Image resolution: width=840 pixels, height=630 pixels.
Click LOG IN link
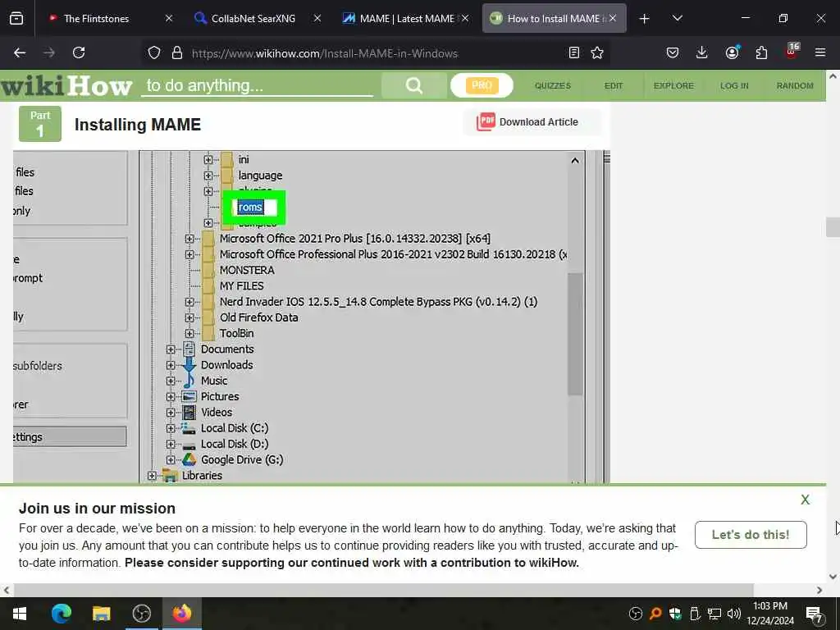pos(734,85)
